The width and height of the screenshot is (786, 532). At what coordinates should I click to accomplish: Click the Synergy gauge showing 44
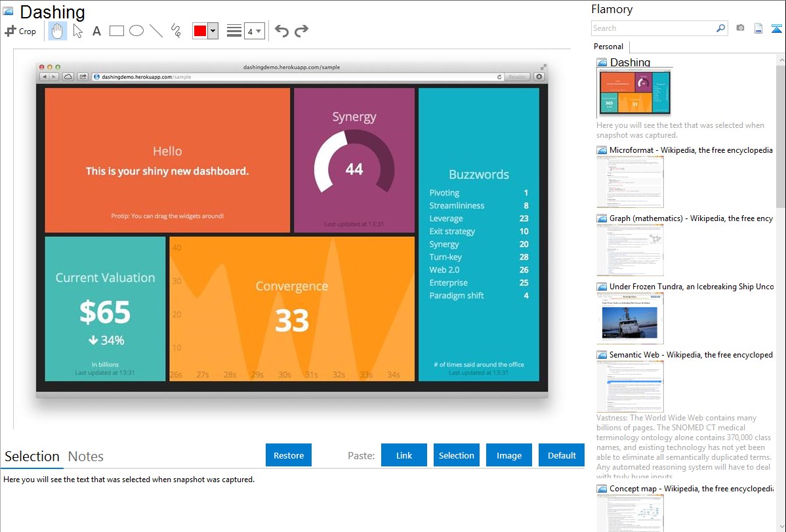(x=354, y=161)
